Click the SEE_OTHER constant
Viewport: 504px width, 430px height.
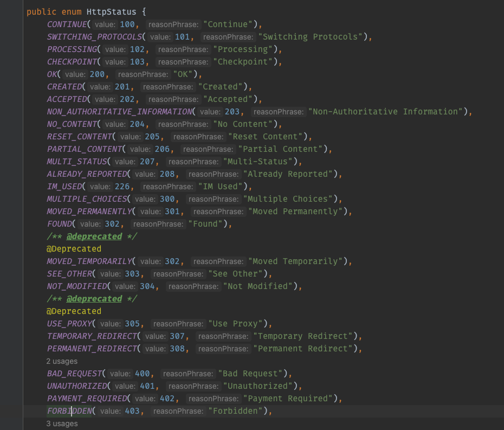coord(69,274)
